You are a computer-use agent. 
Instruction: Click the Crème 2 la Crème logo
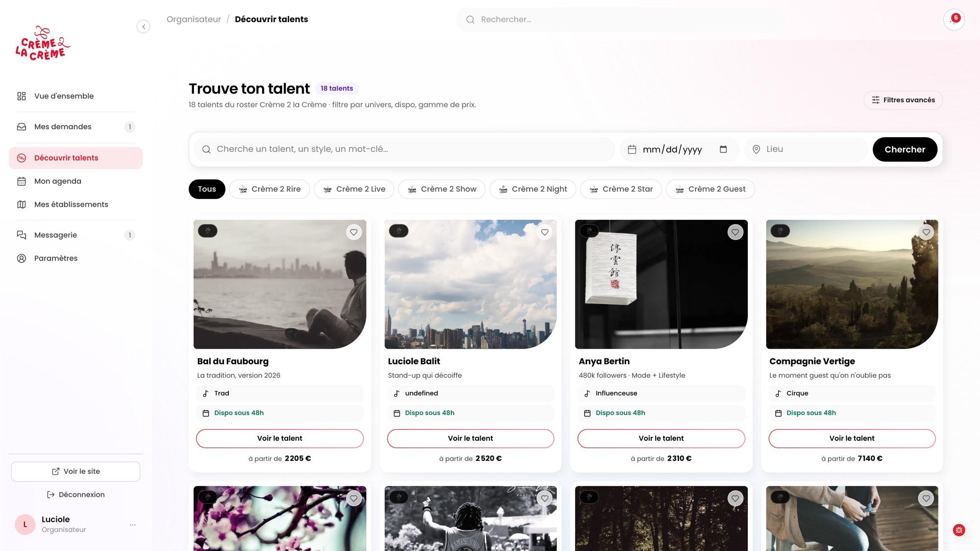[42, 44]
